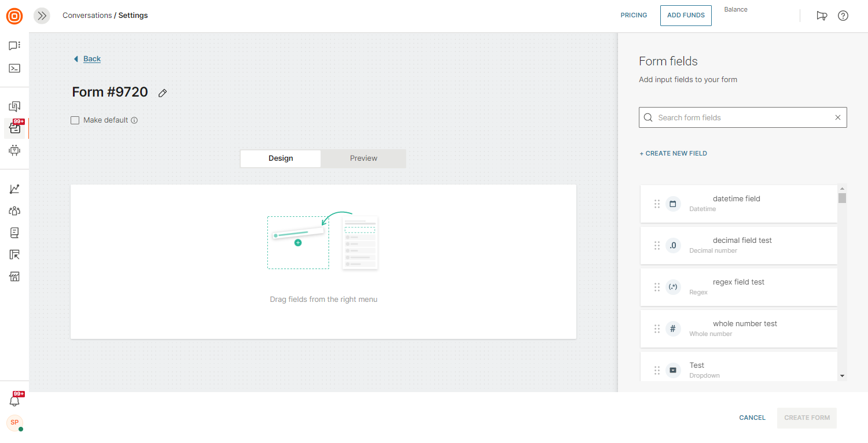Select the Test dropdown field item
This screenshot has width=868, height=443.
738,370
